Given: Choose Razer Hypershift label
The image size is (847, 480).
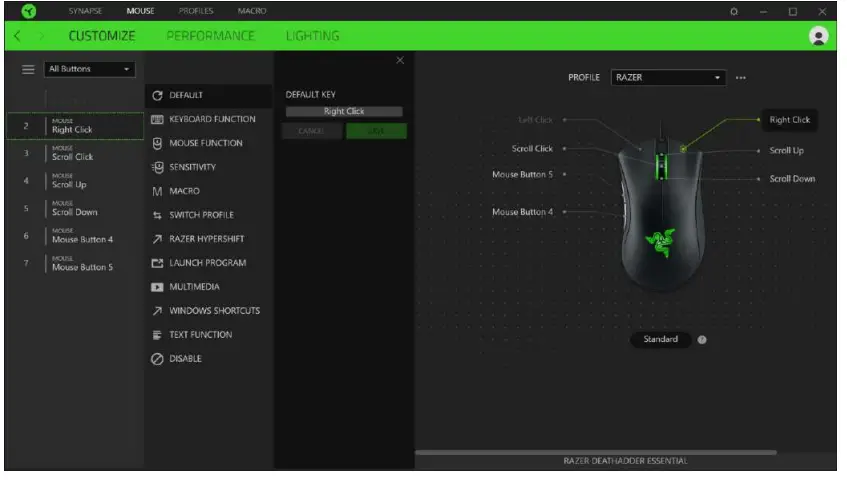Looking at the screenshot, I should pos(206,239).
